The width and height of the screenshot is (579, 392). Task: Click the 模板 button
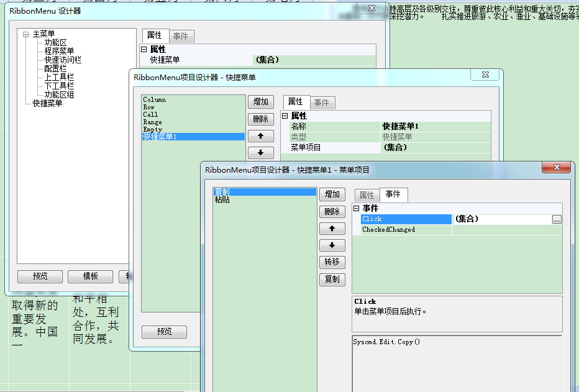tap(90, 276)
